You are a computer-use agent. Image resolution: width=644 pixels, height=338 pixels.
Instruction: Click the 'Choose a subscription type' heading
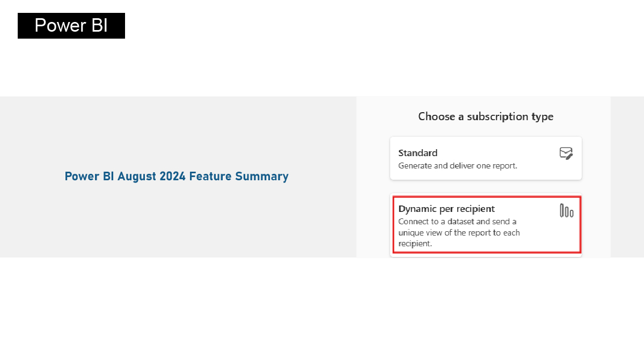(x=486, y=116)
